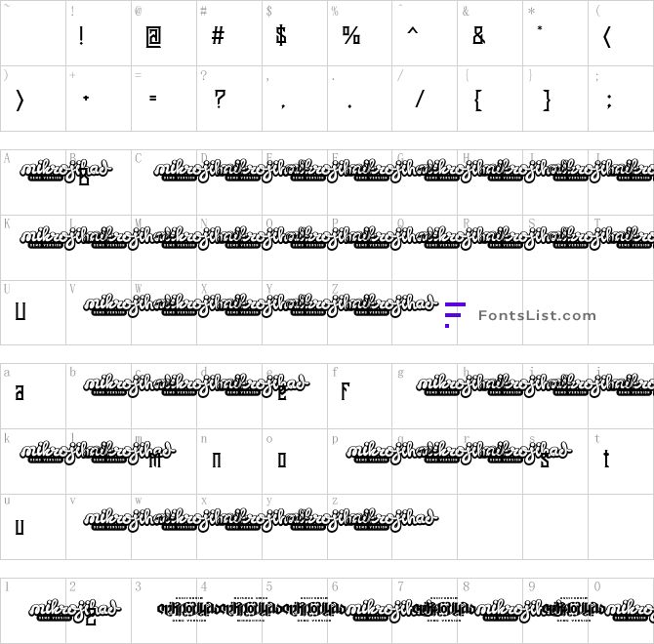
Task: Click the question mark glyph
Action: click(x=219, y=99)
